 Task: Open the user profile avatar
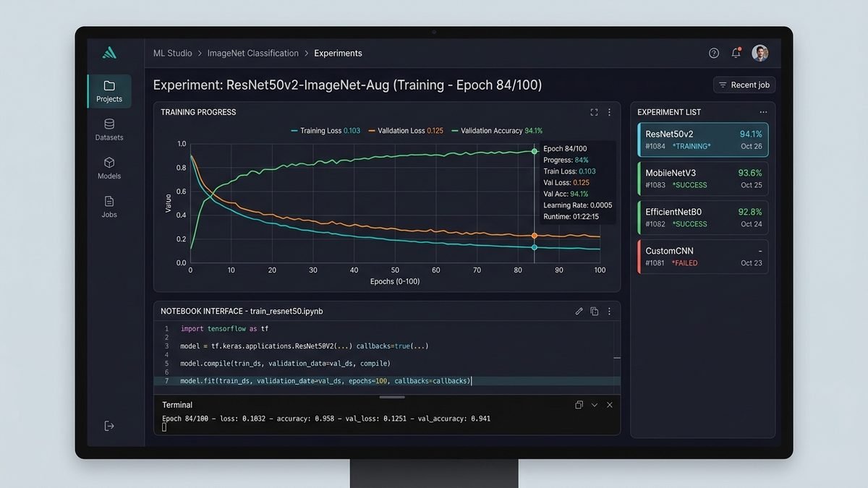[760, 53]
